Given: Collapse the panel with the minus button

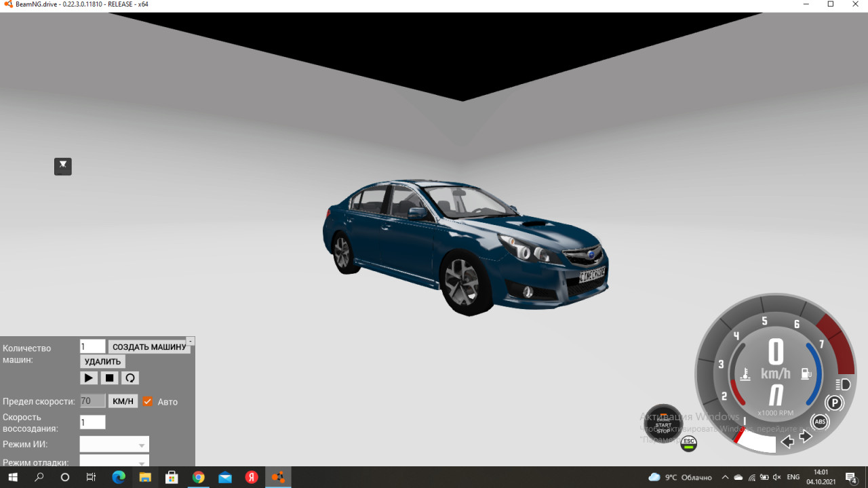Looking at the screenshot, I should coord(190,340).
